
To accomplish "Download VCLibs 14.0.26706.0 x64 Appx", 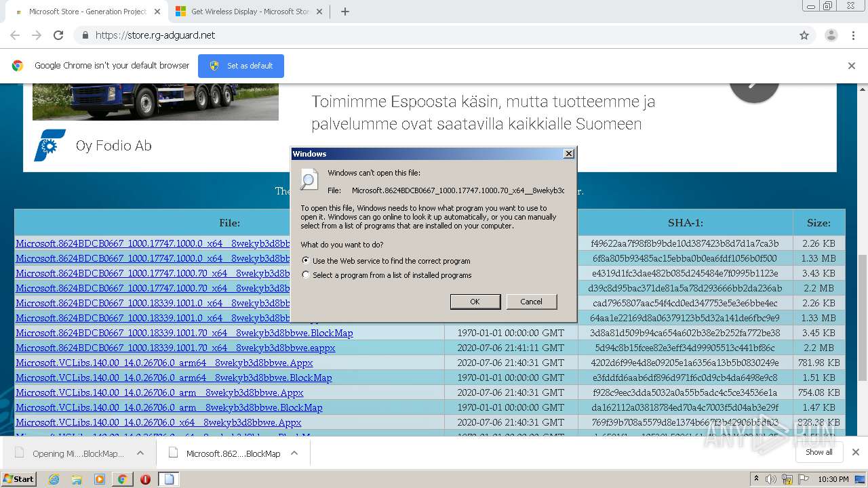I will 159,422.
